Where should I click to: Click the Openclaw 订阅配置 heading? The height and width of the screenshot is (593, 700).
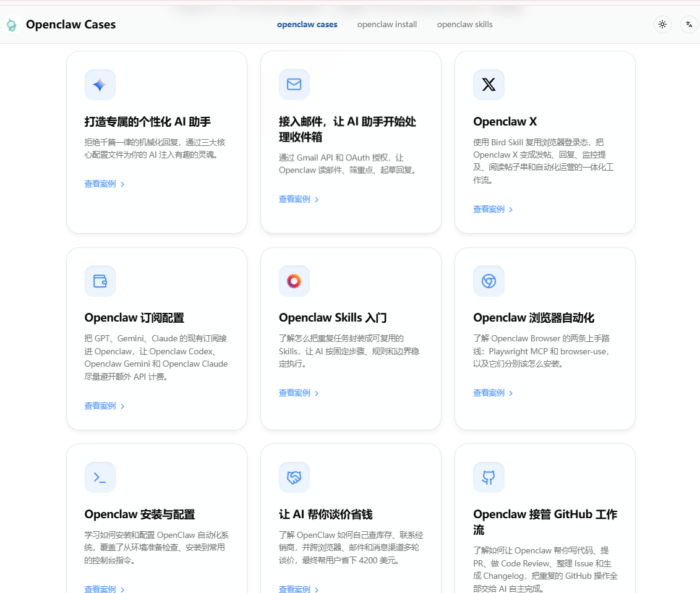click(134, 318)
